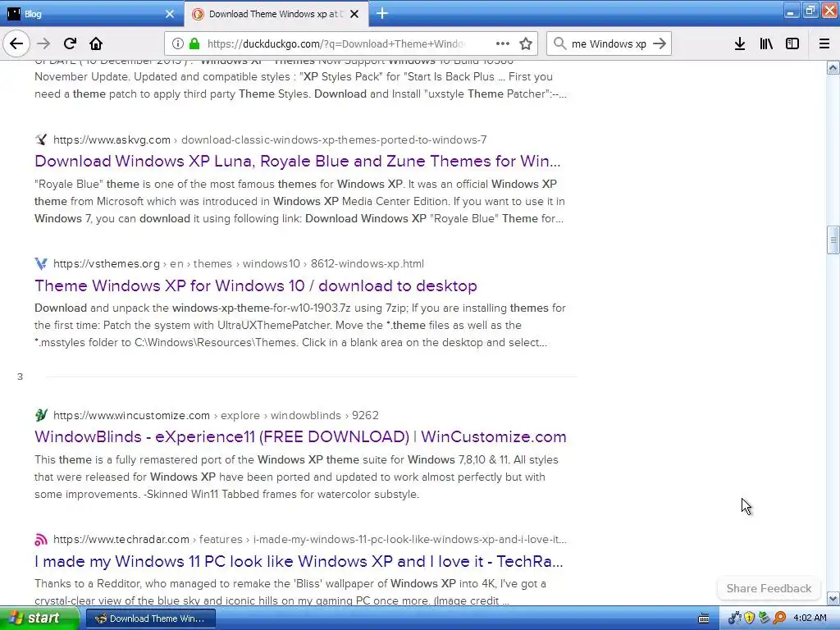Click the snippet starting '"Royale Blue" theme is one'
This screenshot has height=630, width=840.
pos(299,202)
